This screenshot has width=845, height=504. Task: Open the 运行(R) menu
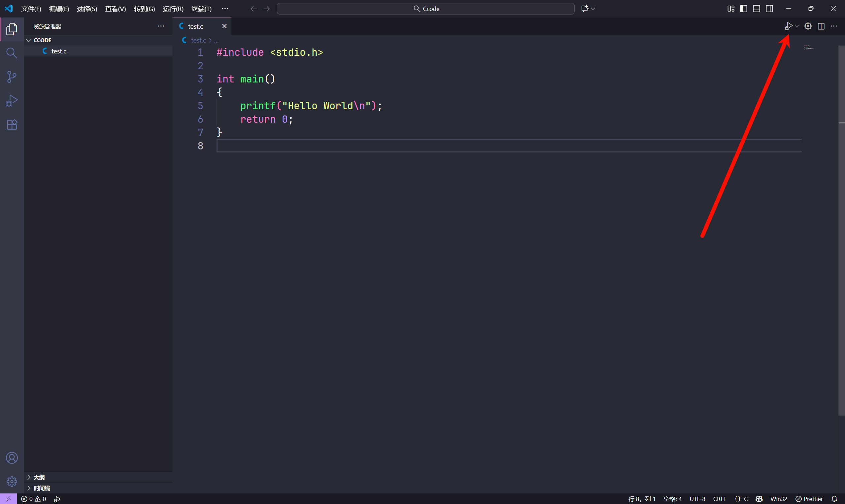coord(173,9)
